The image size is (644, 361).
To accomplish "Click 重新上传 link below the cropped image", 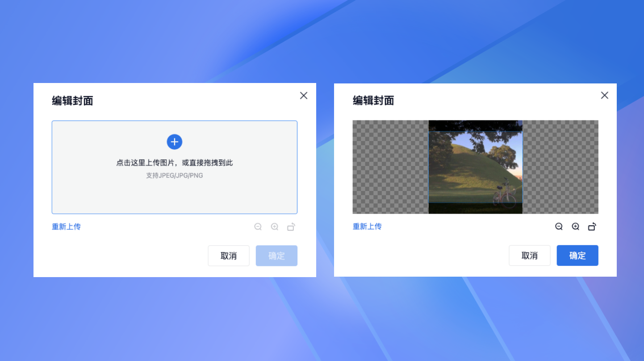I will point(367,227).
